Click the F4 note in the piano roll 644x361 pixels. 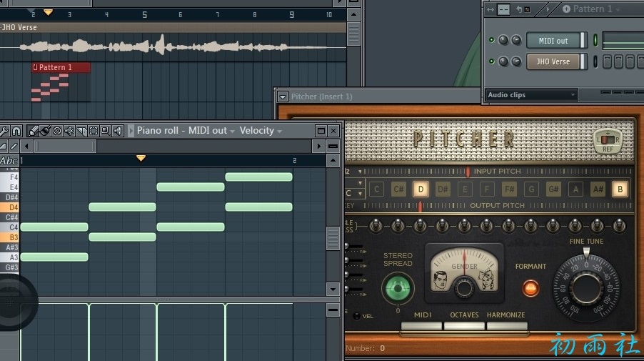[258, 177]
